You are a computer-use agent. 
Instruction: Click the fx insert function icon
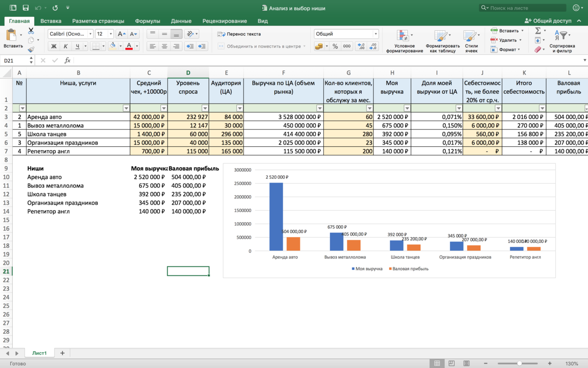(68, 60)
